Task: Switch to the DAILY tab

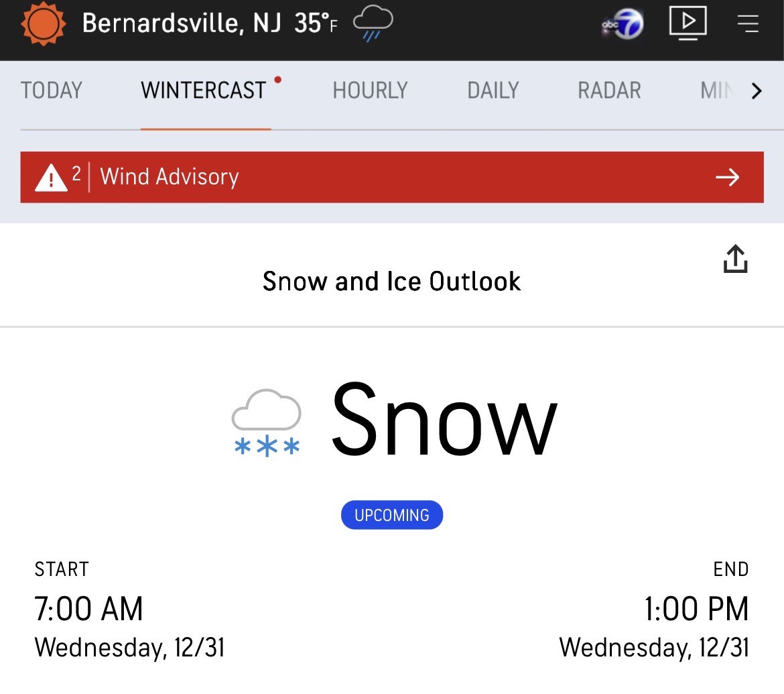Action: pos(493,91)
